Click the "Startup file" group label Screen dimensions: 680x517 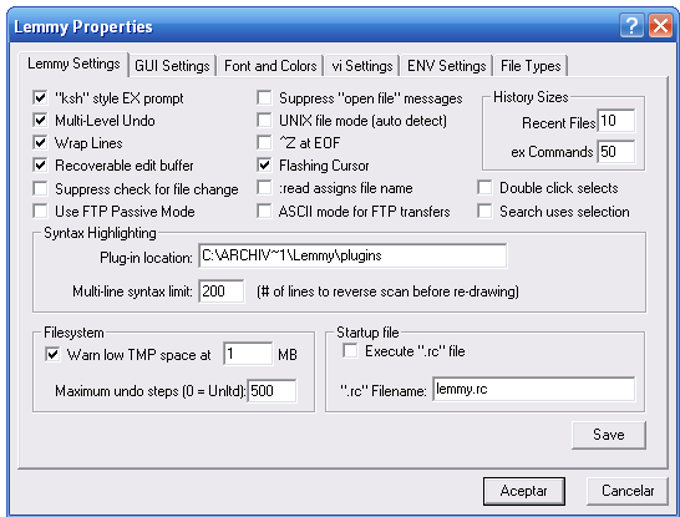click(367, 333)
